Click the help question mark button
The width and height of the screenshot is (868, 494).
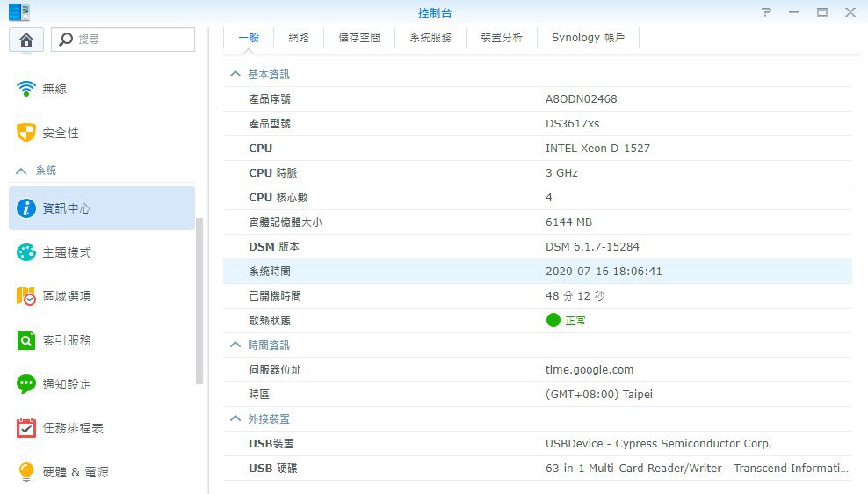tap(767, 12)
